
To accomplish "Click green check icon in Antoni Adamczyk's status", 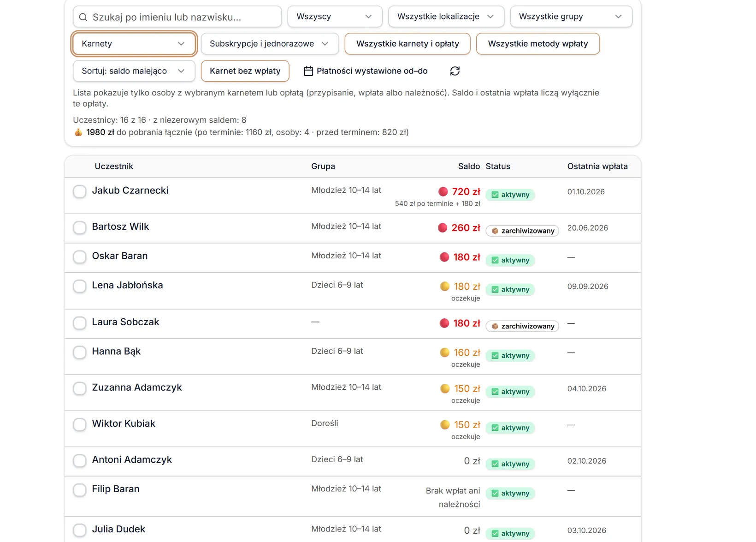I will click(495, 464).
